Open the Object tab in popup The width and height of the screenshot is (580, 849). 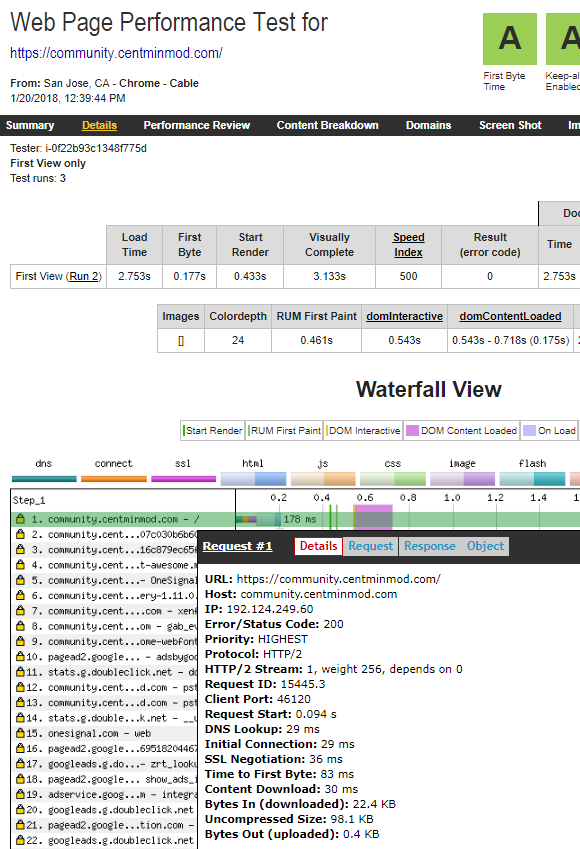485,546
